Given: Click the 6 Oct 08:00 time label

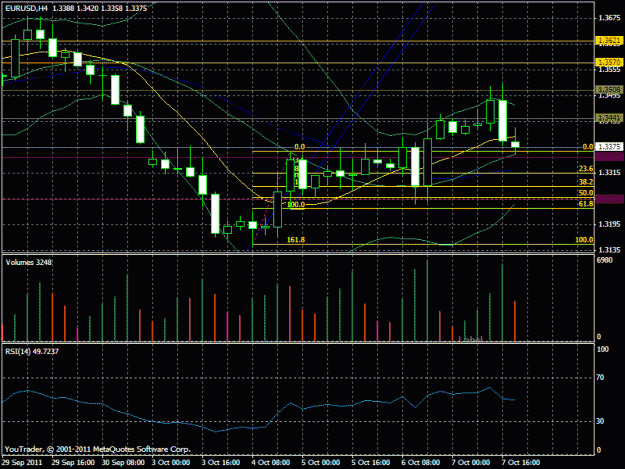Looking at the screenshot, I should point(421,463).
